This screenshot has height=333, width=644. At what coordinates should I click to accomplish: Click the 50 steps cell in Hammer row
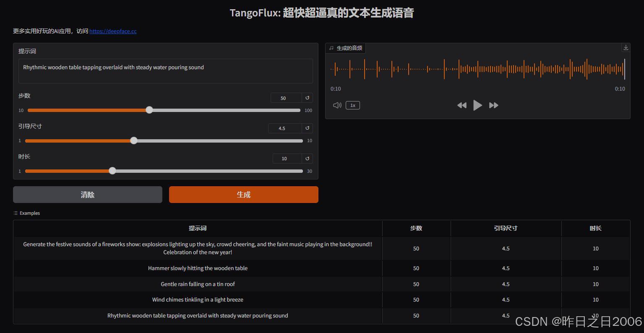pyautogui.click(x=416, y=268)
